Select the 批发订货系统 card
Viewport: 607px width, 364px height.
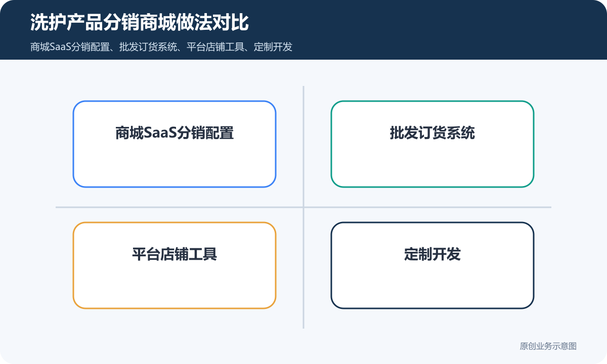(x=432, y=144)
